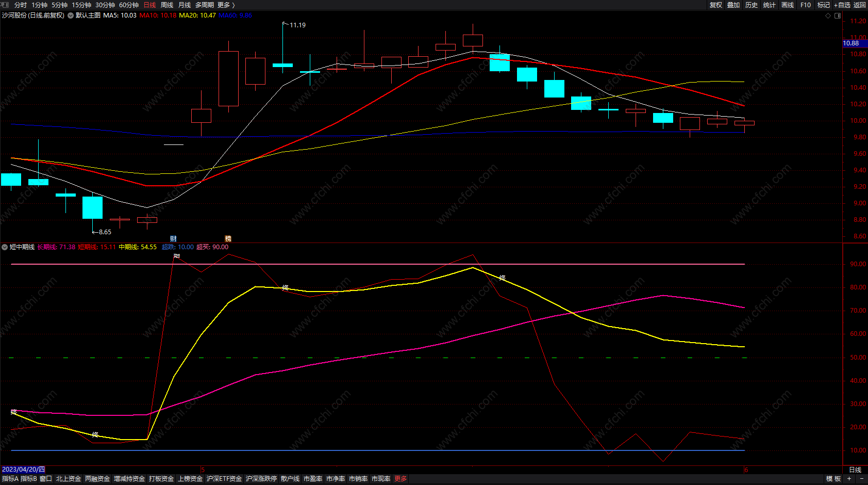Show 散户线 indicator
868x485 pixels.
coord(290,479)
